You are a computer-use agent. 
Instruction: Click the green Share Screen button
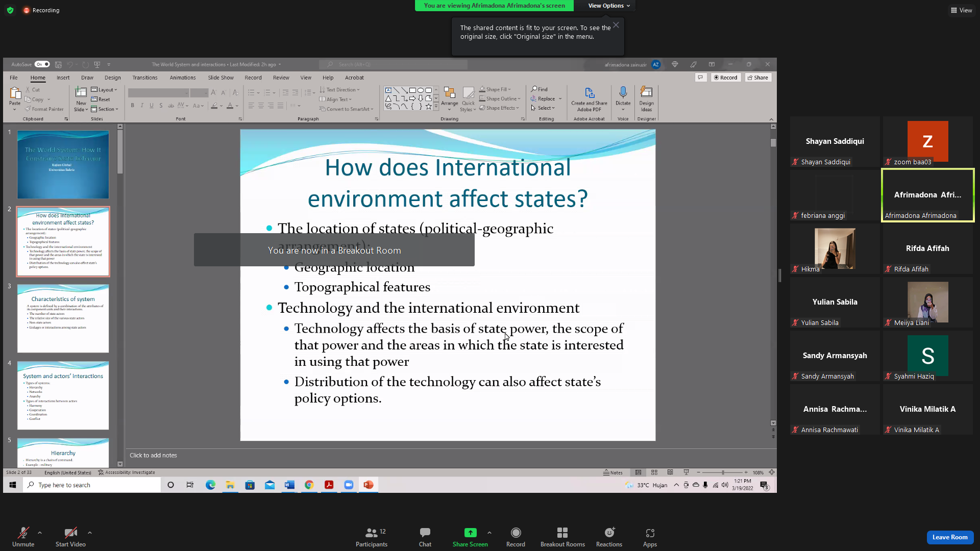470,537
